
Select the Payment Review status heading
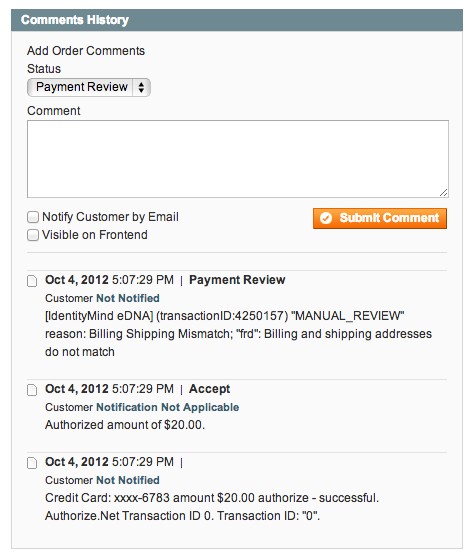[x=237, y=280]
